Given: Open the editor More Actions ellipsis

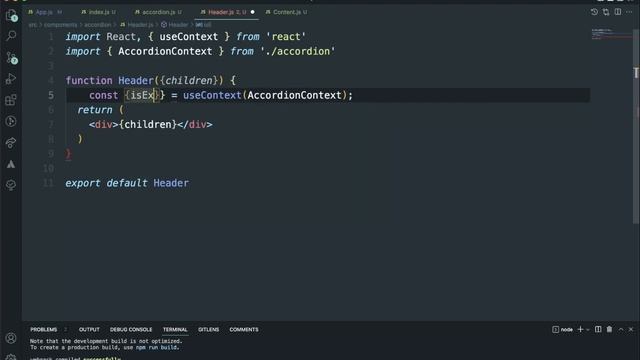Looking at the screenshot, I should coord(629,12).
